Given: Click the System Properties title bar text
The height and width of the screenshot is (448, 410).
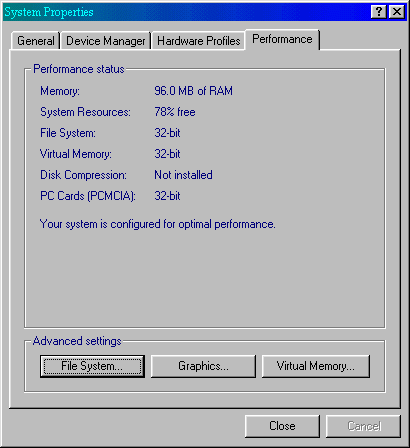Looking at the screenshot, I should tap(49, 12).
